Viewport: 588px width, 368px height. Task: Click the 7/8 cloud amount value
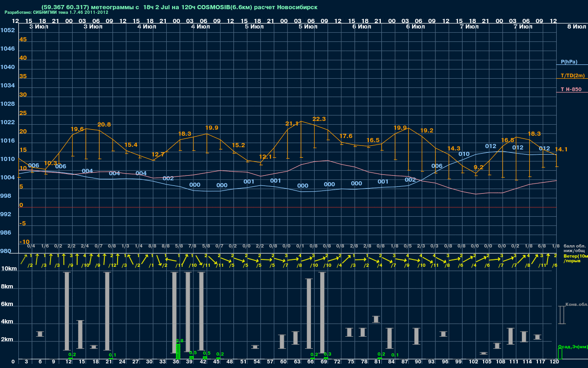pyautogui.click(x=192, y=246)
